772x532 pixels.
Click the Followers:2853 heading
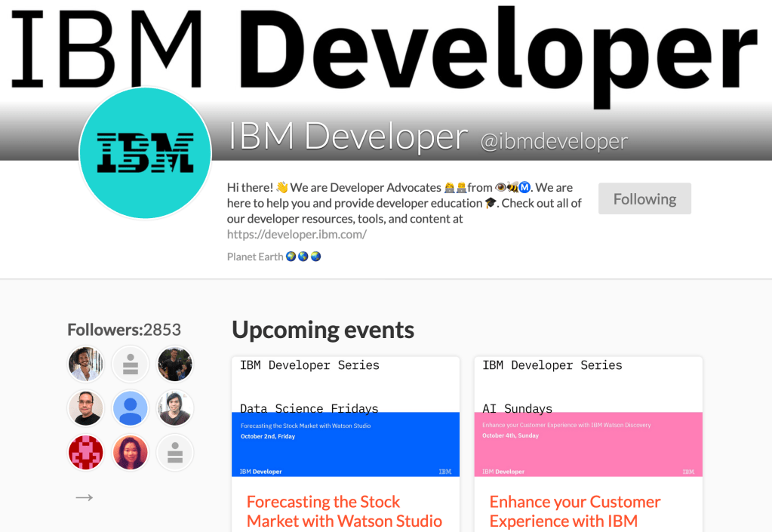tap(124, 330)
